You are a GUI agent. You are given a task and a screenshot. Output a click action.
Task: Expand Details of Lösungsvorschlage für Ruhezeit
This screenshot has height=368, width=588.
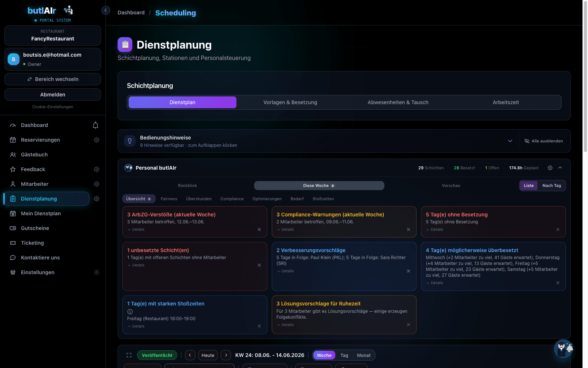pyautogui.click(x=285, y=325)
